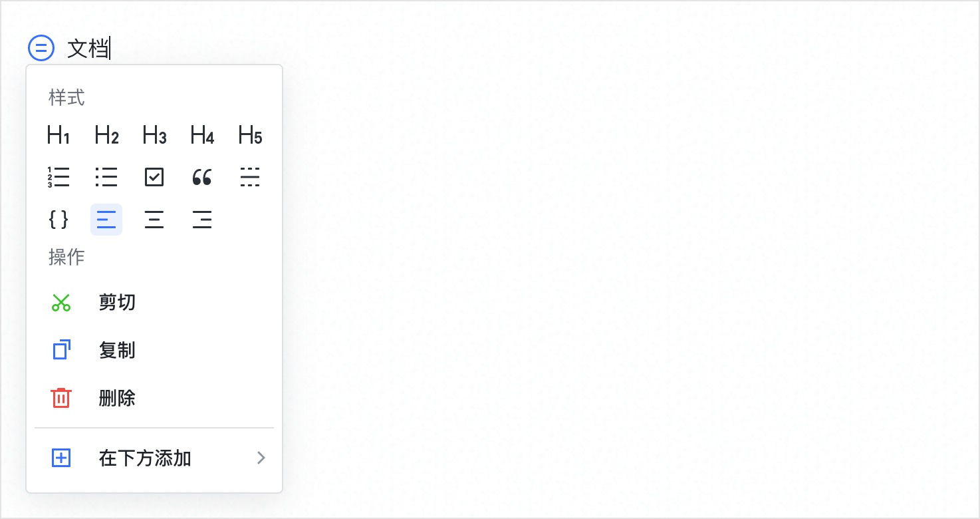Image resolution: width=980 pixels, height=519 pixels.
Task: Center-align the text
Action: click(154, 220)
